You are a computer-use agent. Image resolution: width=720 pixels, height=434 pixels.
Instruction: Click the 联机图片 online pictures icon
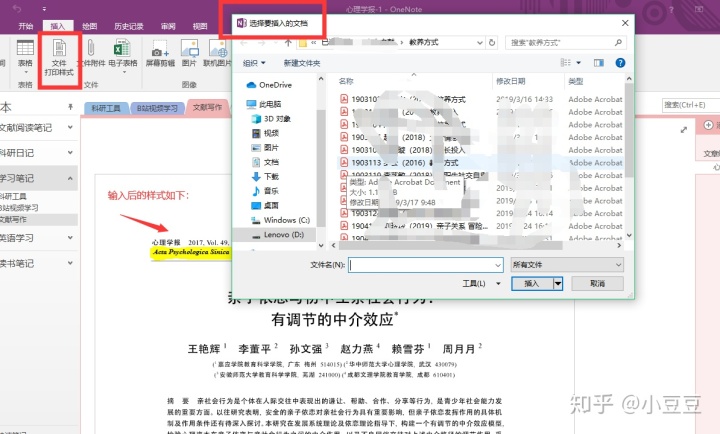click(218, 48)
